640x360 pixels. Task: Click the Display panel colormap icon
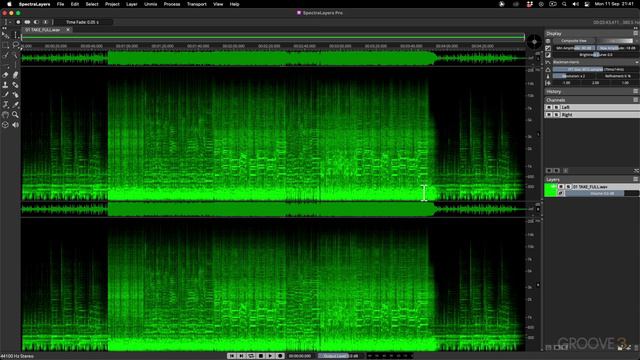(548, 41)
